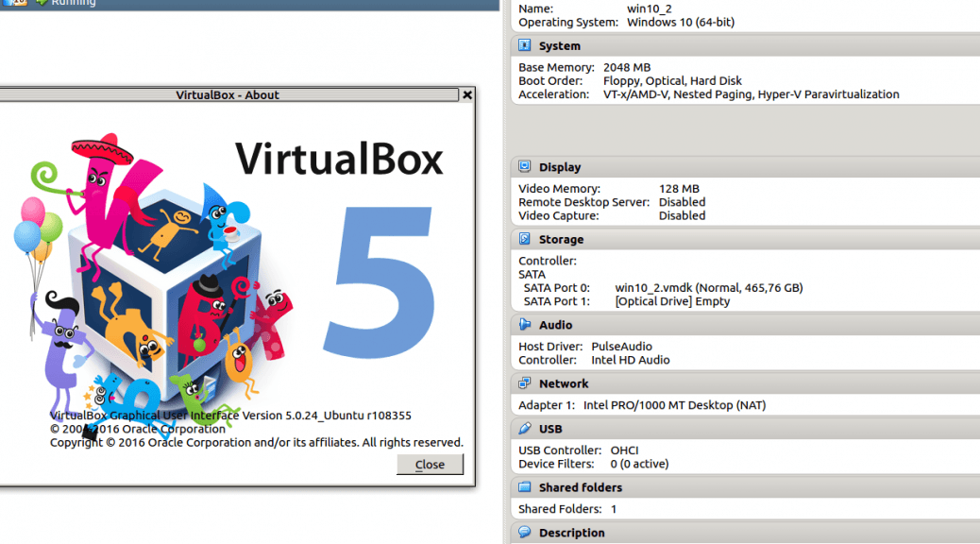This screenshot has height=544, width=980.
Task: Click the Display section icon
Action: [x=524, y=166]
